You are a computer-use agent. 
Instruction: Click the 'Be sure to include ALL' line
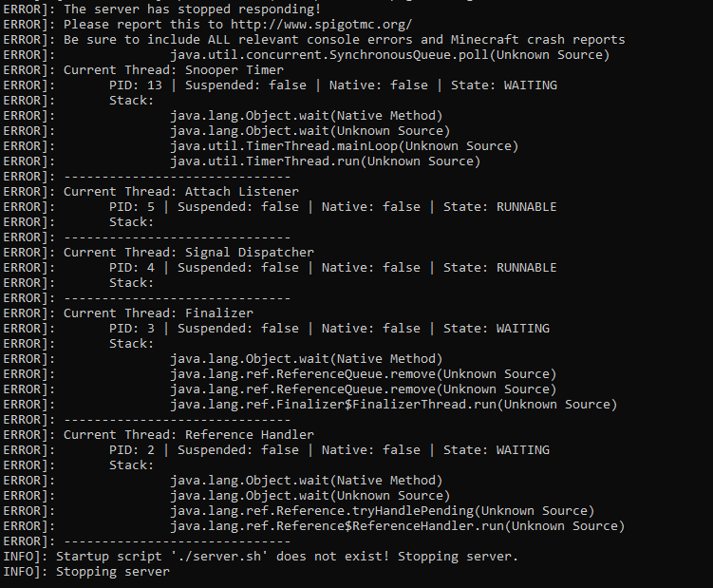pyautogui.click(x=344, y=39)
